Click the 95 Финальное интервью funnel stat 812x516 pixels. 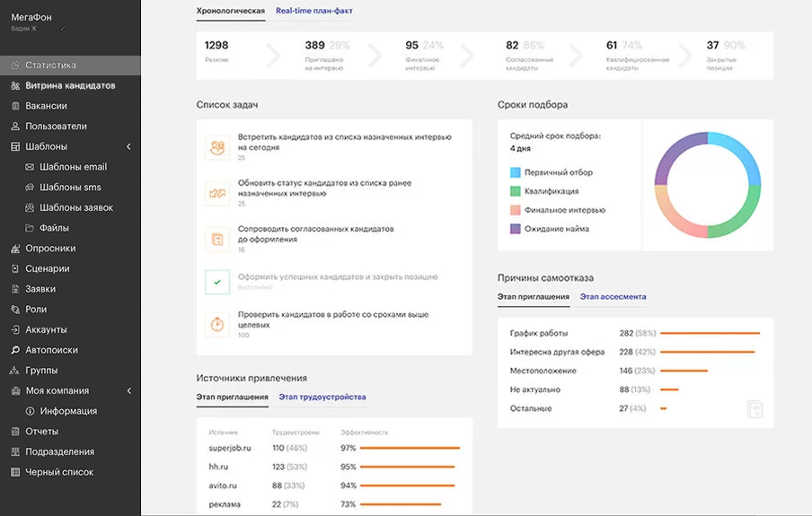[x=424, y=56]
